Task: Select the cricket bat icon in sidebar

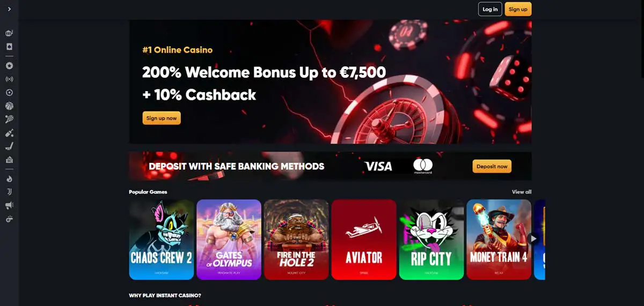Action: (x=9, y=132)
